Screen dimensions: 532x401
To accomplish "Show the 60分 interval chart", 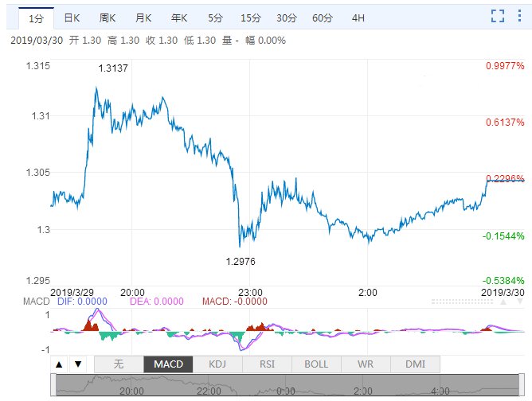I will tap(323, 18).
